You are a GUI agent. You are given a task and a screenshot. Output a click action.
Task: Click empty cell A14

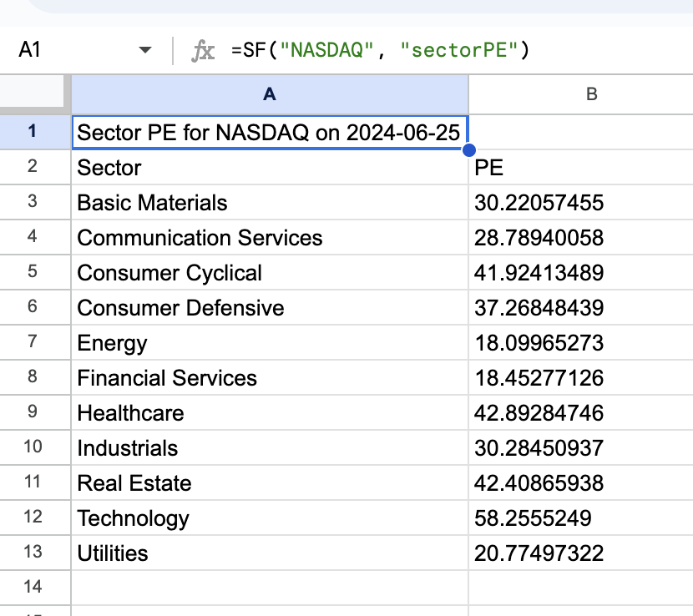(270, 588)
